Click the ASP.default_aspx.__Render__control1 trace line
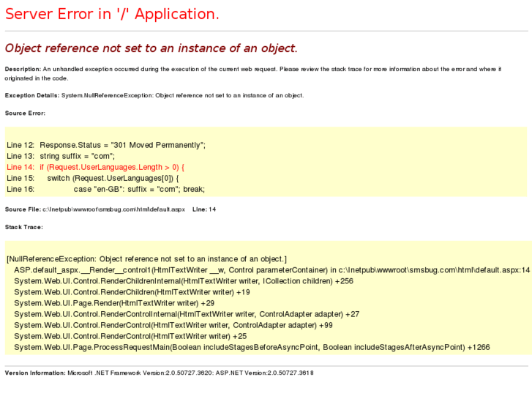532x399 pixels. [x=271, y=270]
